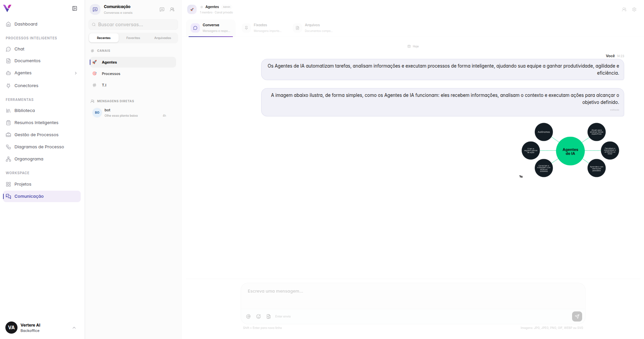Open direct message with bot
644x339 pixels.
[133, 113]
